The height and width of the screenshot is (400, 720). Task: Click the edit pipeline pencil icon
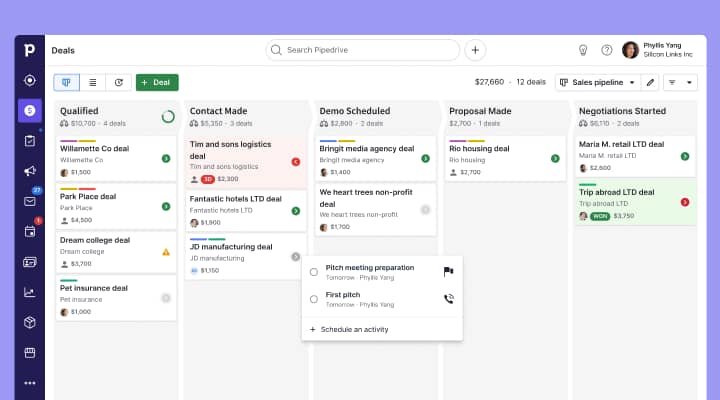[x=650, y=82]
